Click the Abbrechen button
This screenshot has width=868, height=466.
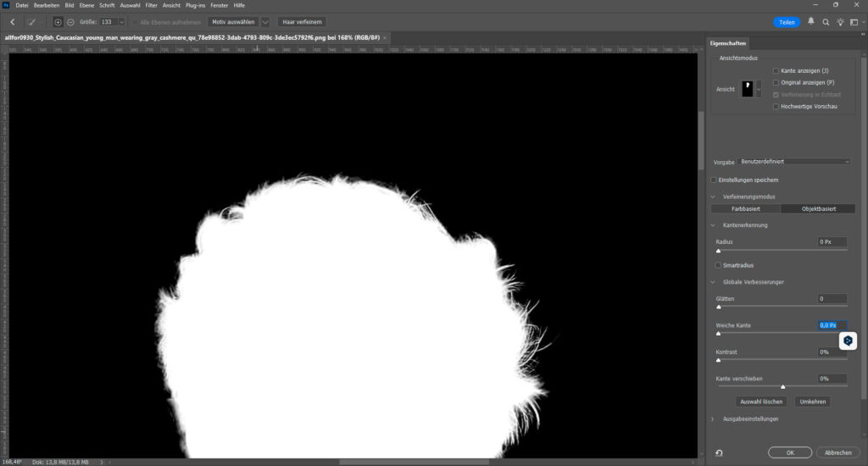point(838,452)
